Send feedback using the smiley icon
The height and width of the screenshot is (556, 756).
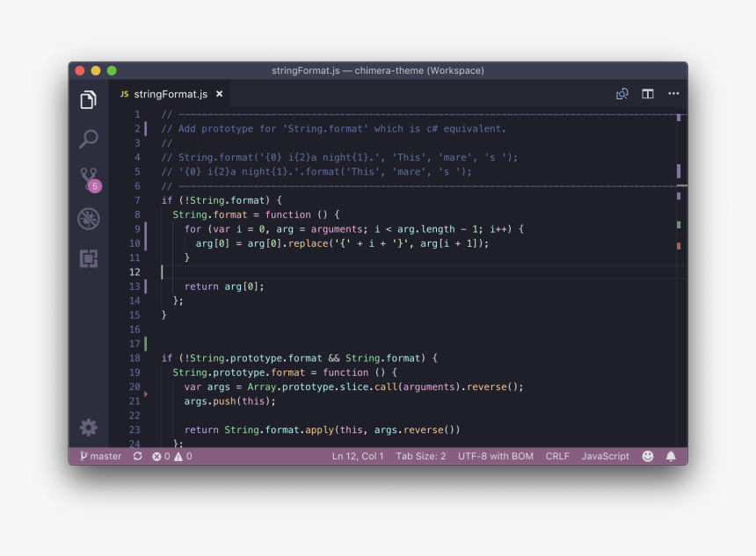point(648,456)
